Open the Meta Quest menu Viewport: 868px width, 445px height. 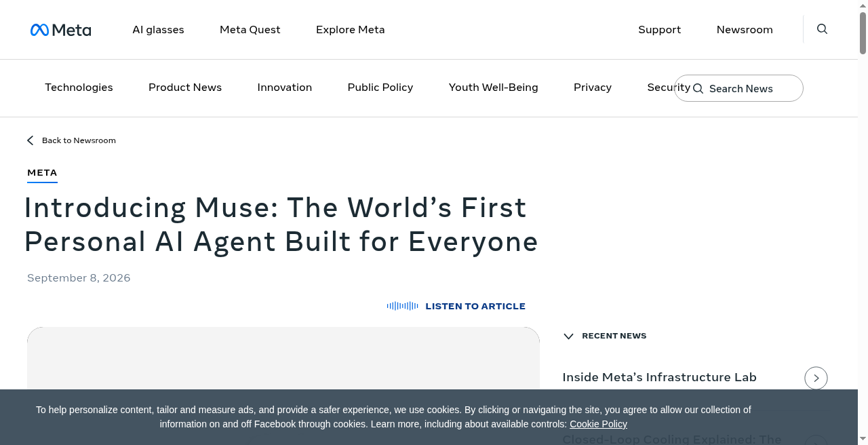pyautogui.click(x=250, y=30)
